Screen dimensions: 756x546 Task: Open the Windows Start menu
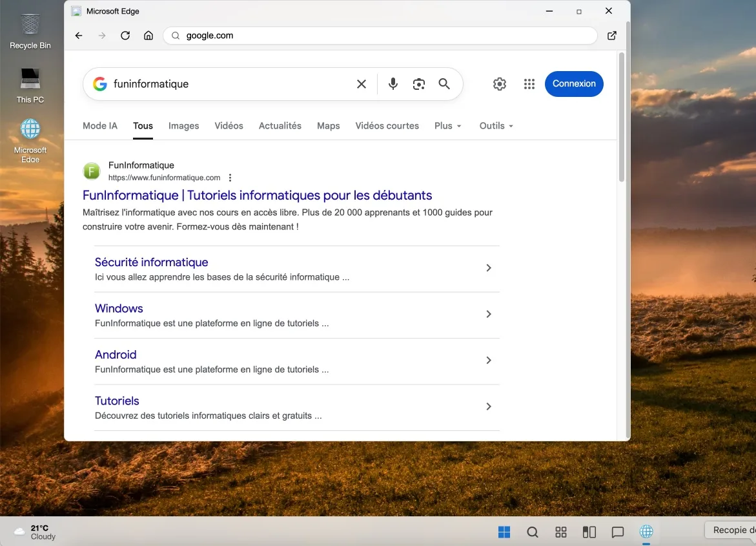pos(504,532)
